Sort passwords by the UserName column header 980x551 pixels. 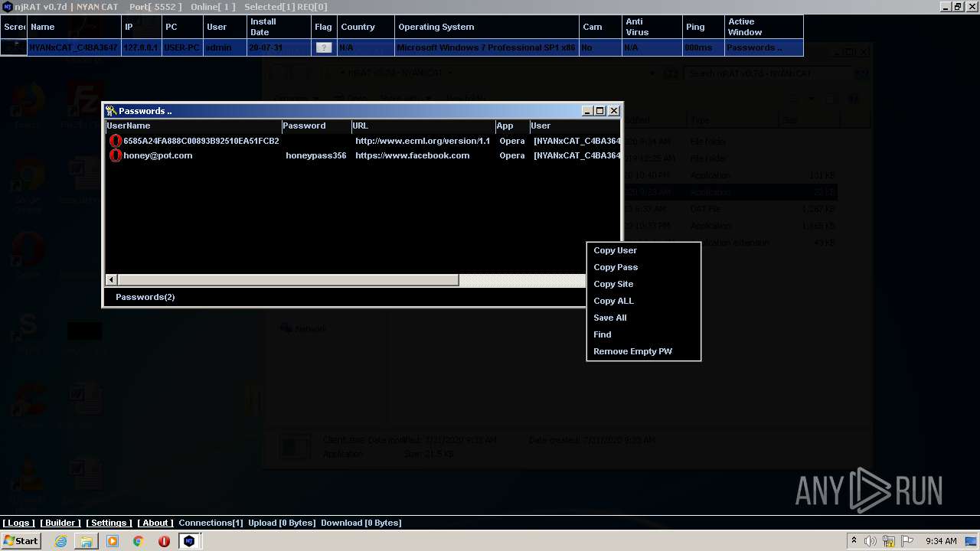click(193, 126)
